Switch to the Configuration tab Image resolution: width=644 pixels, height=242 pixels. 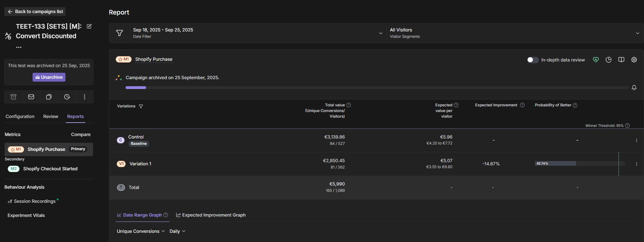point(20,117)
